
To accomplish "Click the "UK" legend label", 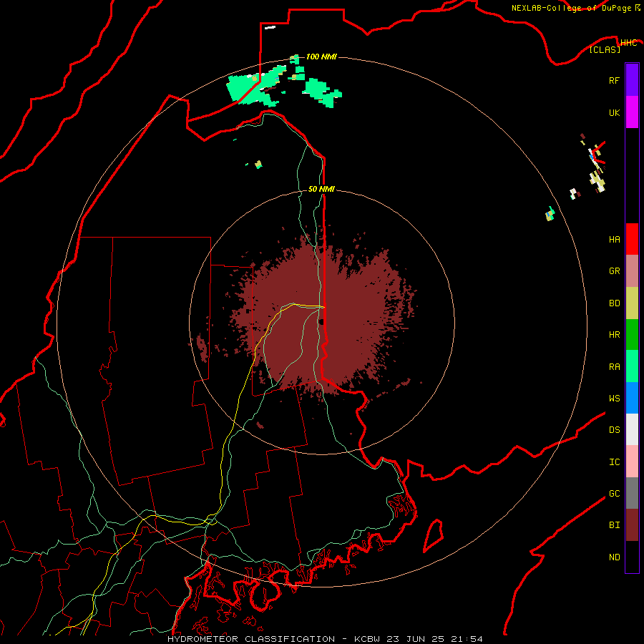I will click(x=614, y=113).
